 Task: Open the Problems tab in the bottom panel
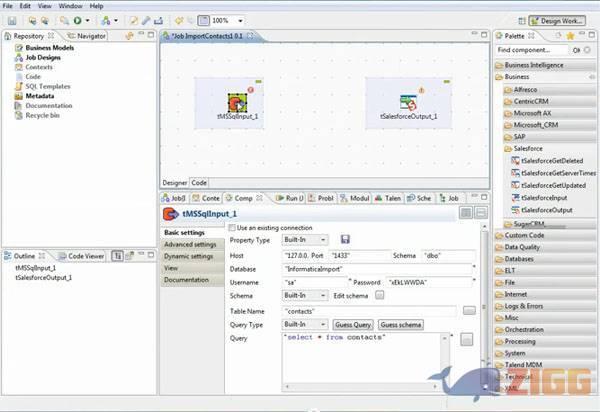(x=322, y=198)
